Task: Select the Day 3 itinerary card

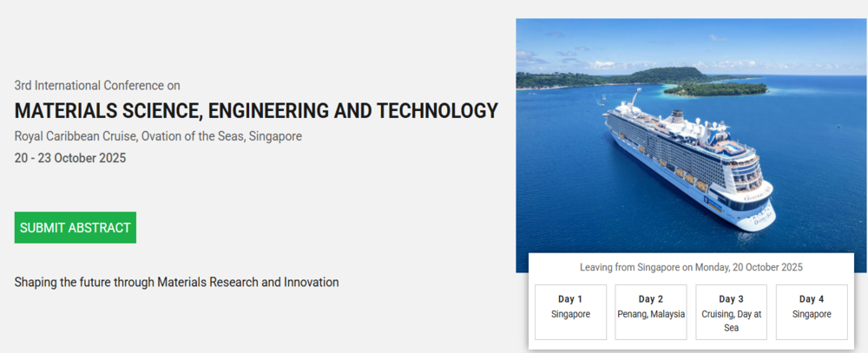Action: 731,312
